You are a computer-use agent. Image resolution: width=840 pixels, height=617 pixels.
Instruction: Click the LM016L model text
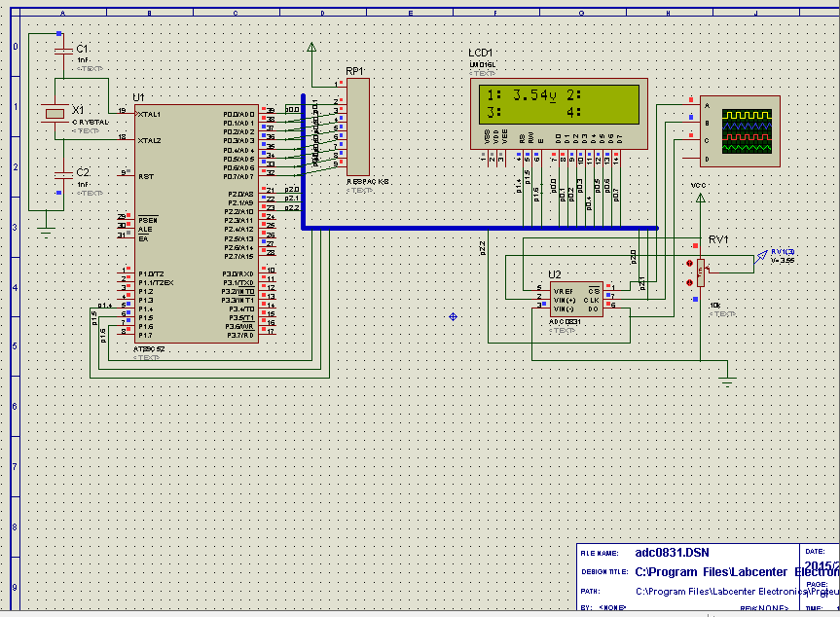click(483, 64)
